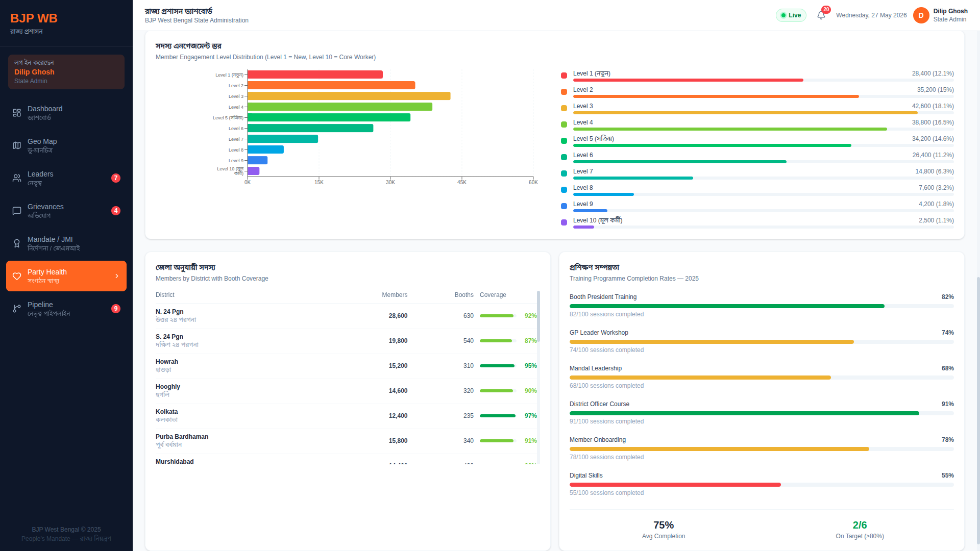Image resolution: width=980 pixels, height=551 pixels.
Task: Click the page vertical scrollbar
Action: tap(978, 411)
